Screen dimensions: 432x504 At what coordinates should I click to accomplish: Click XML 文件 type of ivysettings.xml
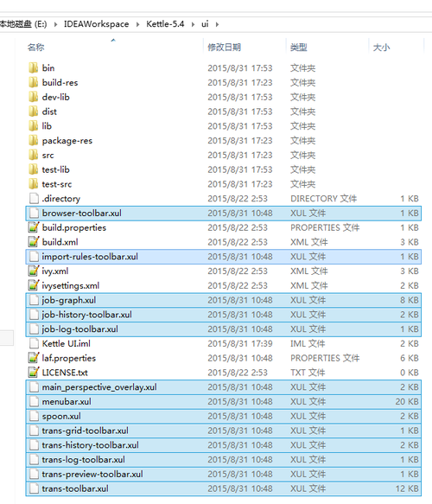click(309, 285)
